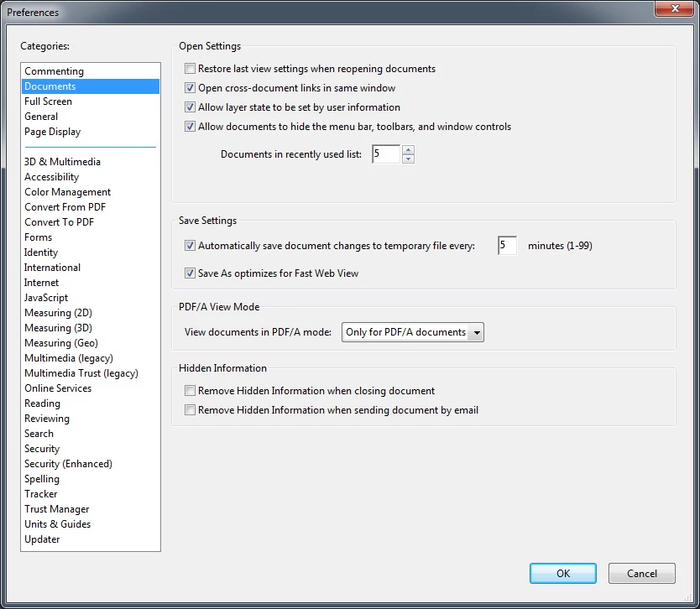Select the Page Display category
700x609 pixels.
tap(91, 132)
